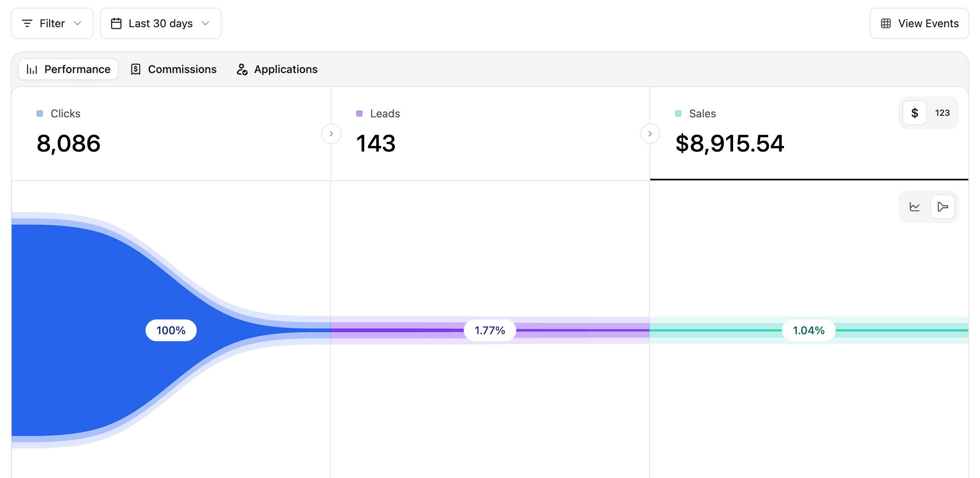Click the 143 leads value
Image resolution: width=980 pixels, height=478 pixels.
(x=376, y=143)
